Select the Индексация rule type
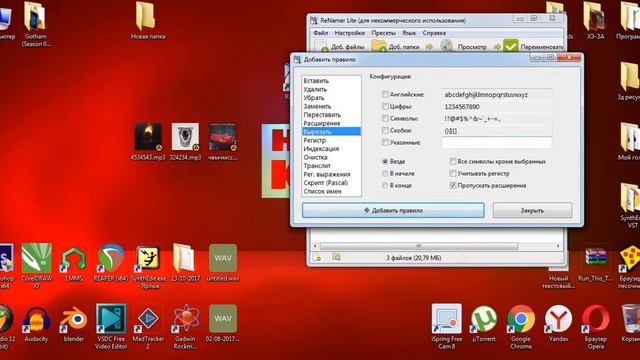Image resolution: width=640 pixels, height=360 pixels. pyautogui.click(x=331, y=149)
